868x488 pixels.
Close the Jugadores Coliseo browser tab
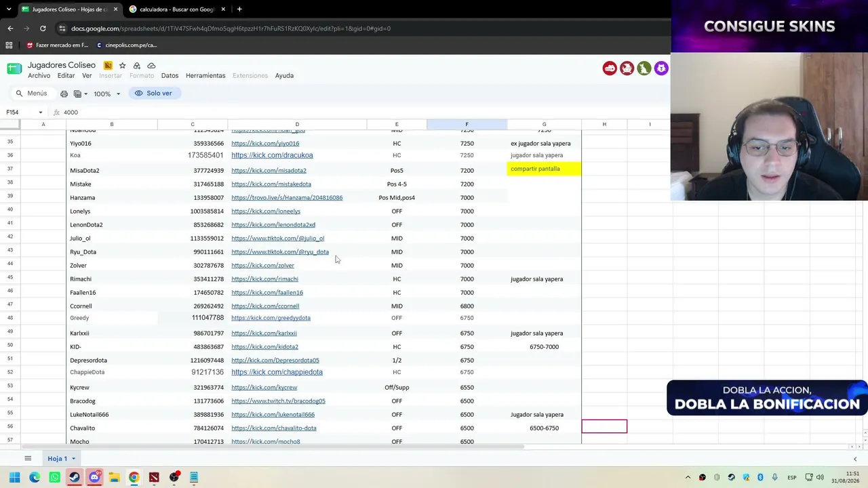pos(115,9)
